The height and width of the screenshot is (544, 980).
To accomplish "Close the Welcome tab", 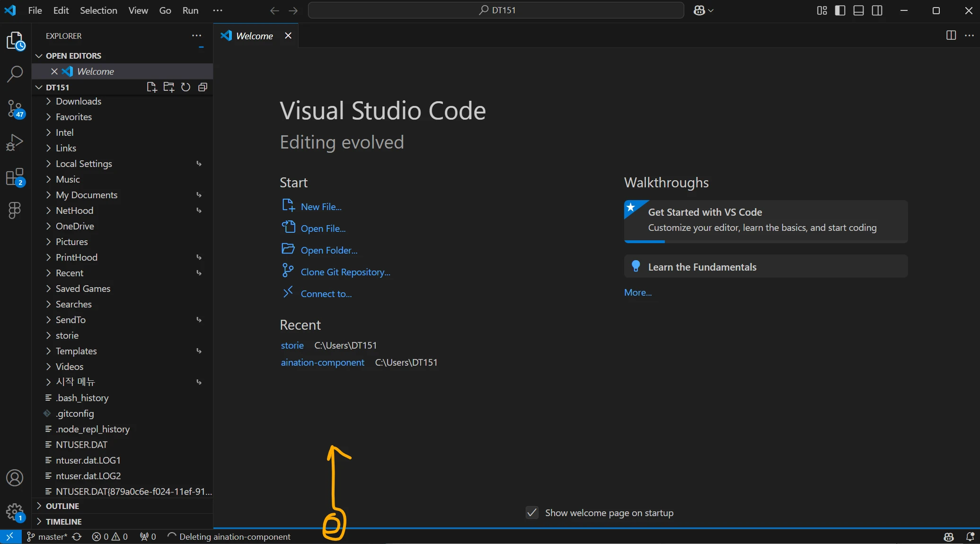I will coord(288,35).
